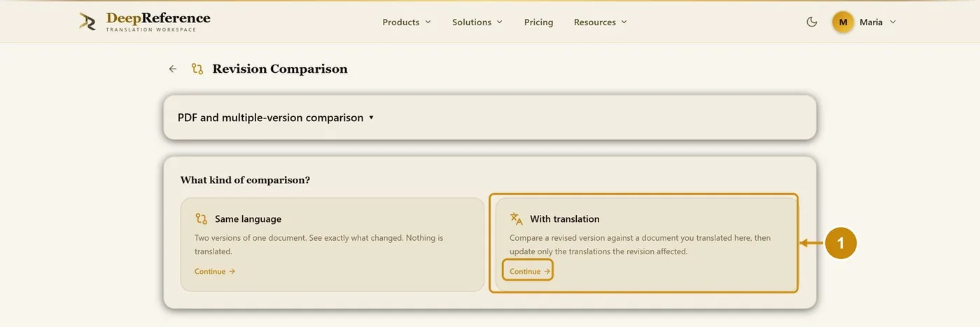Click "What kind of comparison?" heading
The height and width of the screenshot is (327, 980).
pyautogui.click(x=245, y=180)
